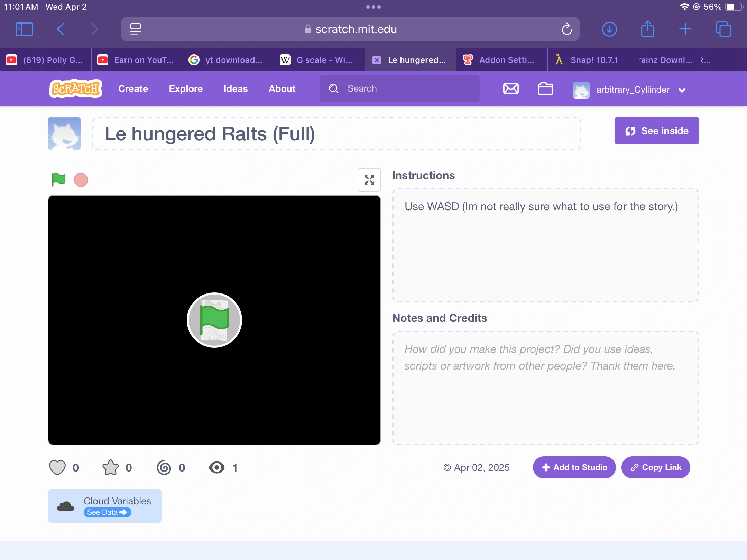
Task: Love this project with the heart
Action: [57, 467]
